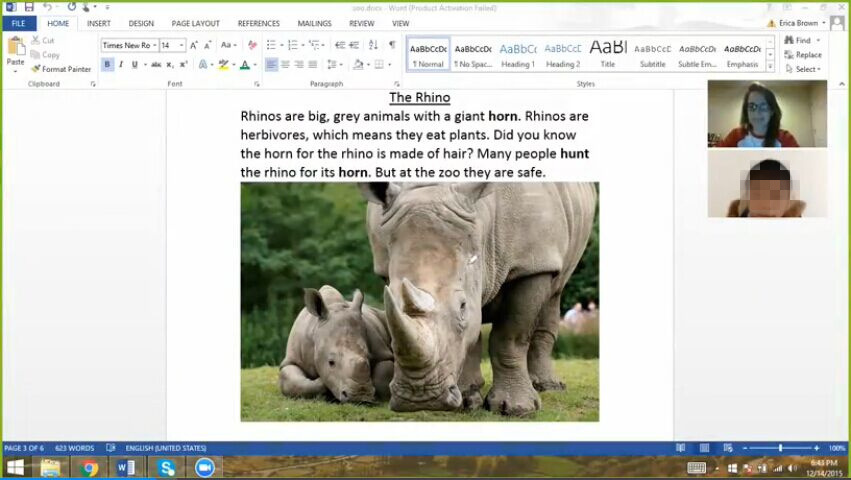Open the font name dropdown

[x=155, y=45]
